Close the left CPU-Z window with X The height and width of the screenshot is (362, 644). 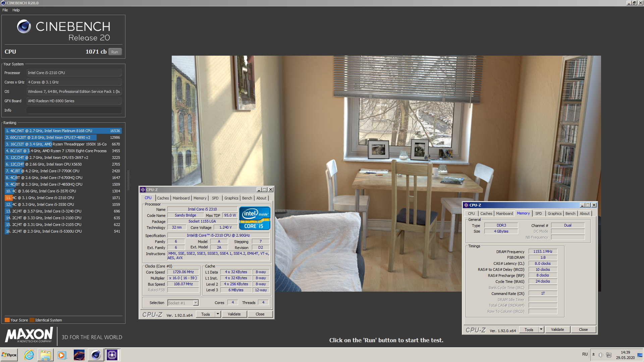[x=271, y=190]
